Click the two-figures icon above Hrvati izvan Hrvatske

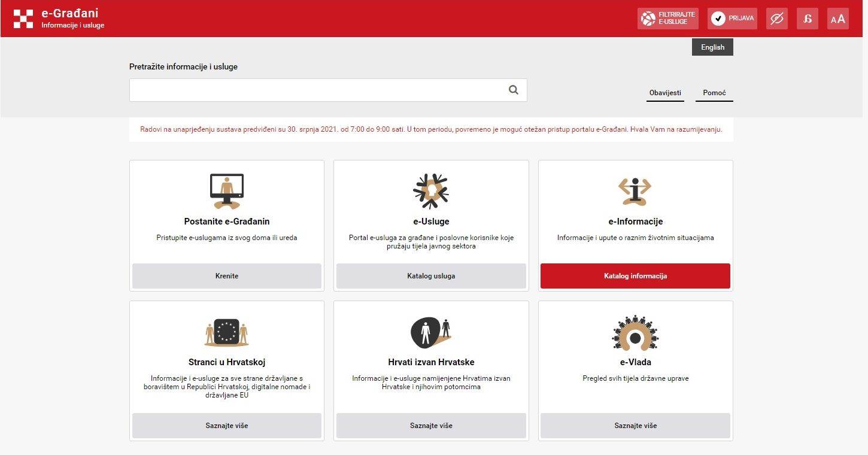[x=430, y=330]
